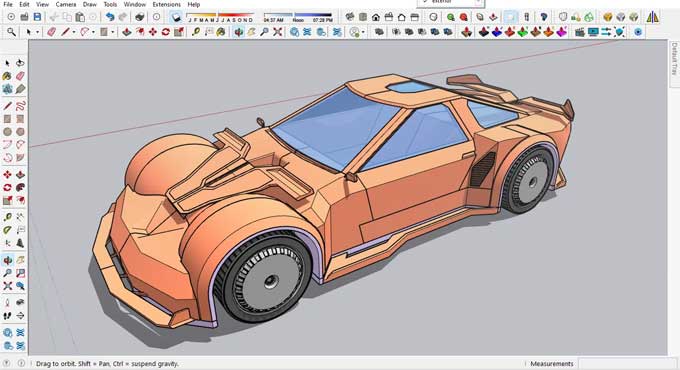The height and width of the screenshot is (370, 680).
Task: Select the arrow Select tool in left toolbar
Action: 7,63
